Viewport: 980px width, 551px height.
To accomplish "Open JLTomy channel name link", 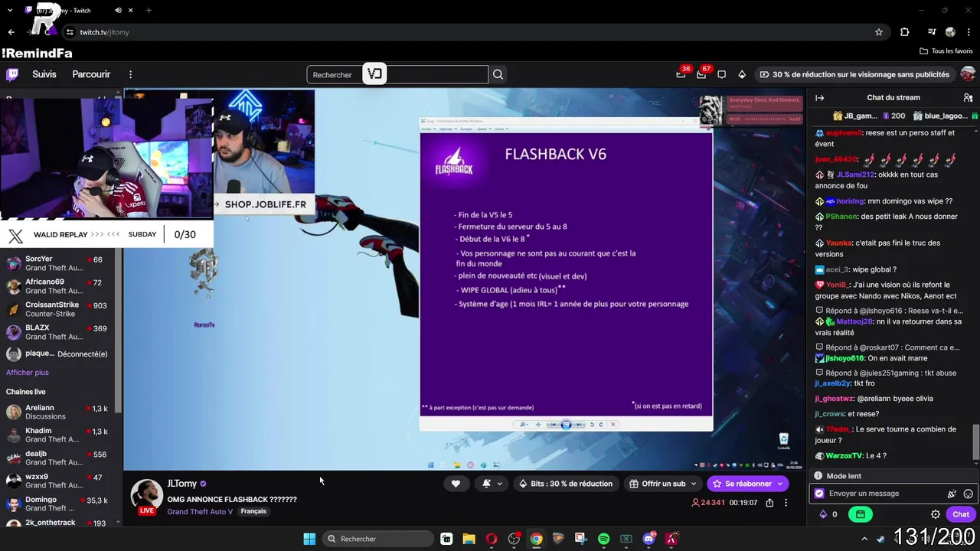I will 182,484.
